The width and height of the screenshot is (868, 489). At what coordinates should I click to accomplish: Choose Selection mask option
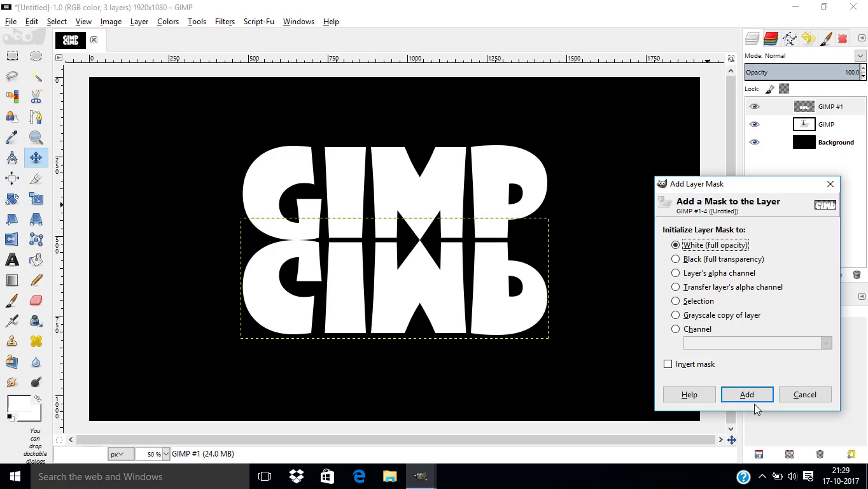(692, 301)
